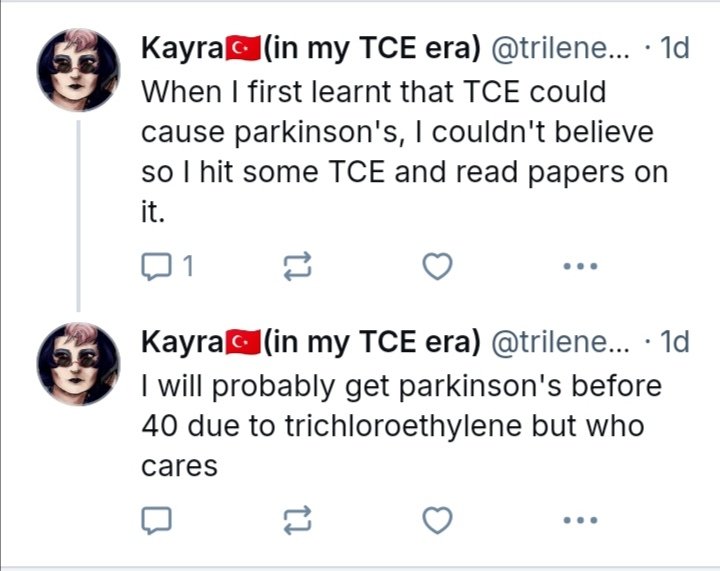This screenshot has height=571, width=720.
Task: Repost the first post about TCE papers
Action: point(298,266)
